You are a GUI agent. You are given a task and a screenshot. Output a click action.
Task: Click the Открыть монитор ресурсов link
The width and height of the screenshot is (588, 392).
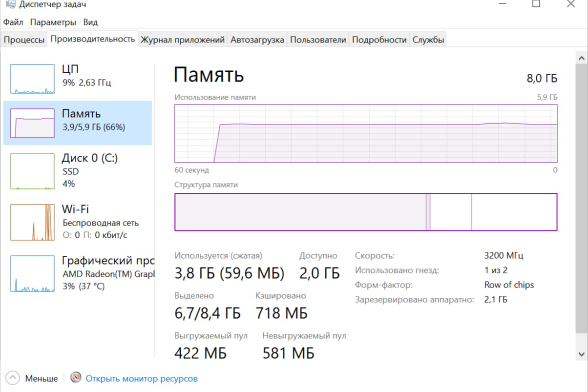[x=142, y=378]
